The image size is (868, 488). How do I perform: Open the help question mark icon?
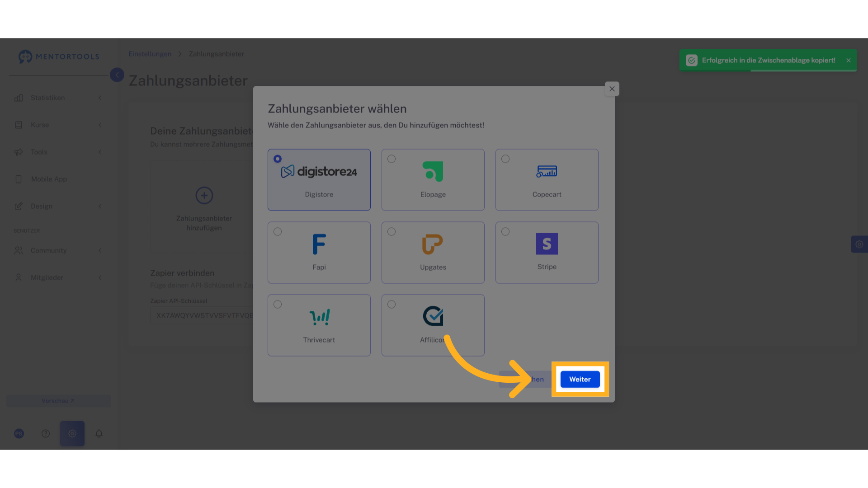click(46, 434)
